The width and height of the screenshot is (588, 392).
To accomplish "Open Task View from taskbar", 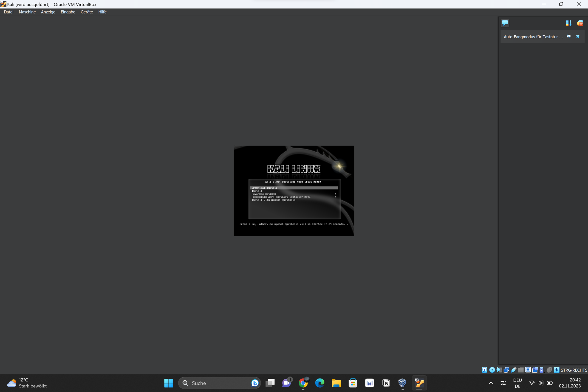I will pyautogui.click(x=270, y=383).
